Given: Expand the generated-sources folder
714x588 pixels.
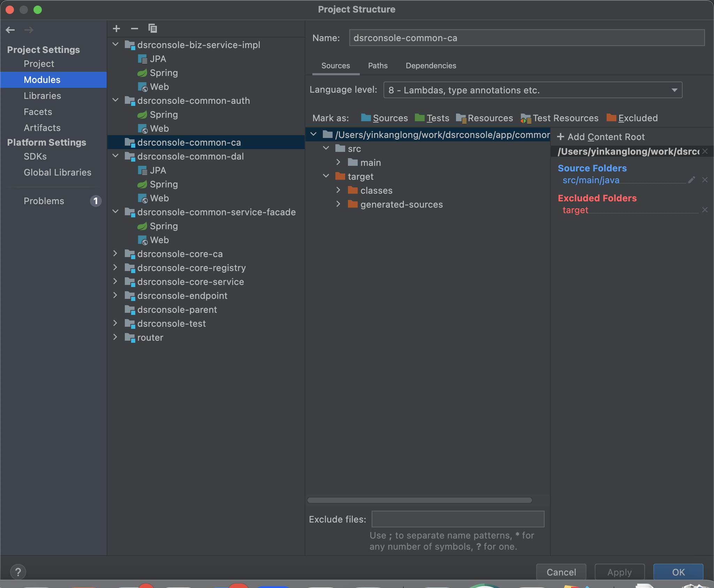Looking at the screenshot, I should click(x=338, y=204).
